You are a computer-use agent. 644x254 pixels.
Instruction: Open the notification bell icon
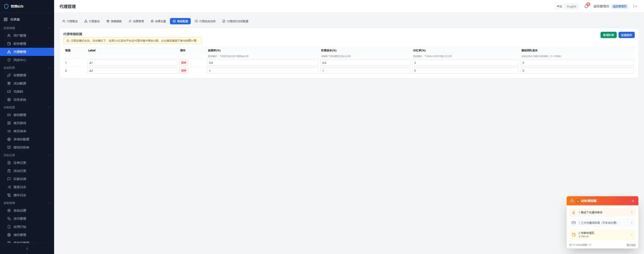586,6
